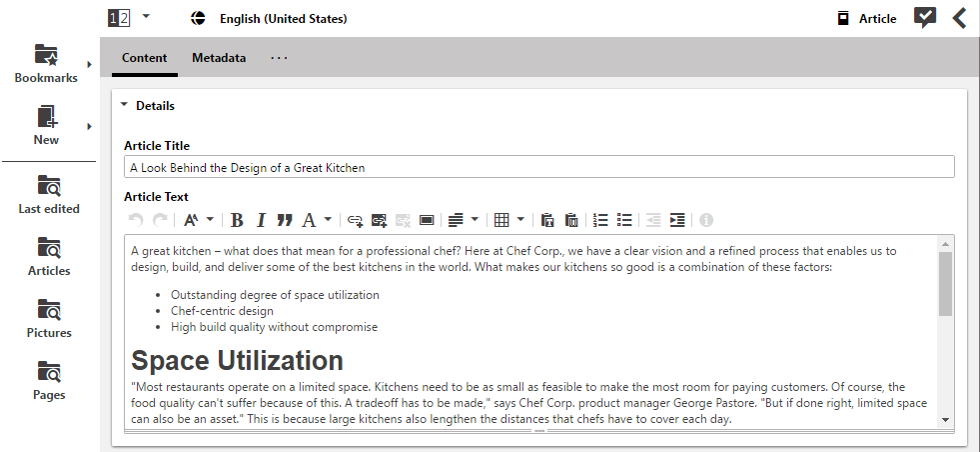Click the Article label in the header
Screen dimensions: 980x452
[877, 19]
